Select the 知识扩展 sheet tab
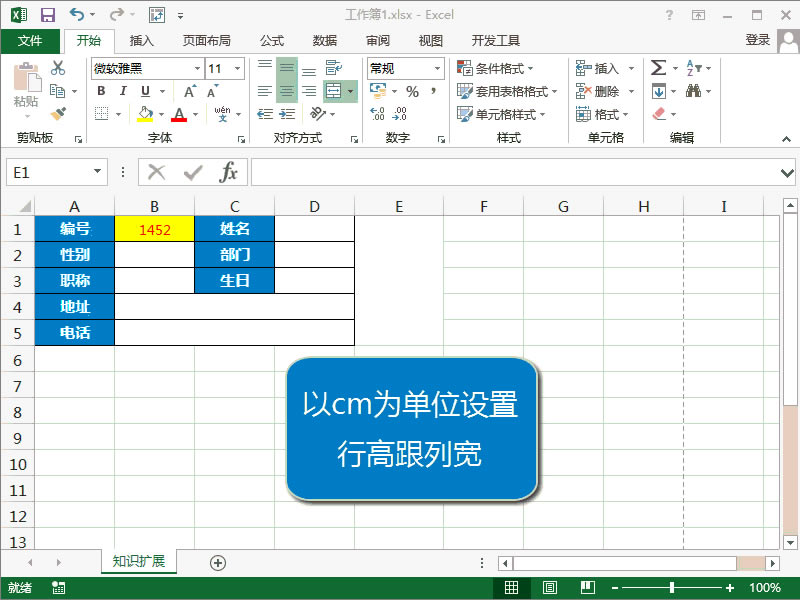The image size is (800, 600). [138, 563]
